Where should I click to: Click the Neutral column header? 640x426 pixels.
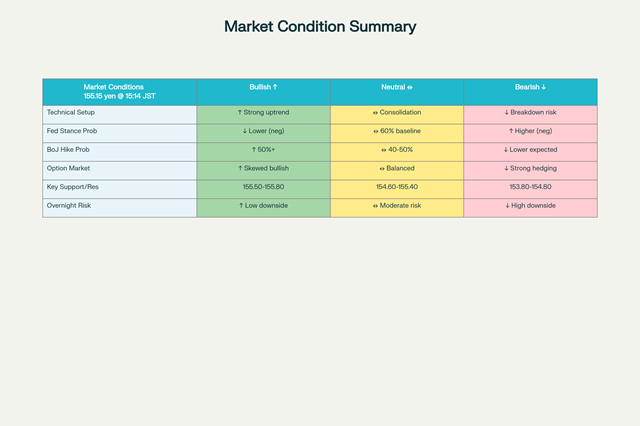[396, 88]
